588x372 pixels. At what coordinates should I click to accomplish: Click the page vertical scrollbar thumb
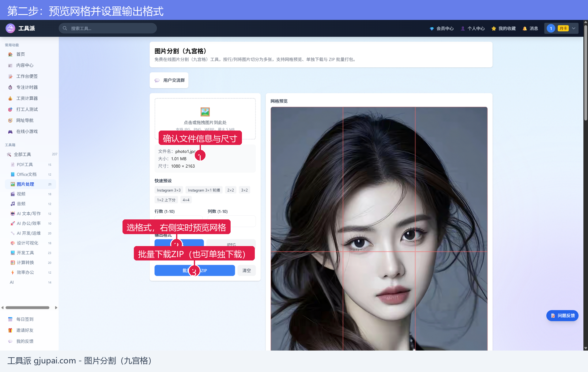(586, 73)
